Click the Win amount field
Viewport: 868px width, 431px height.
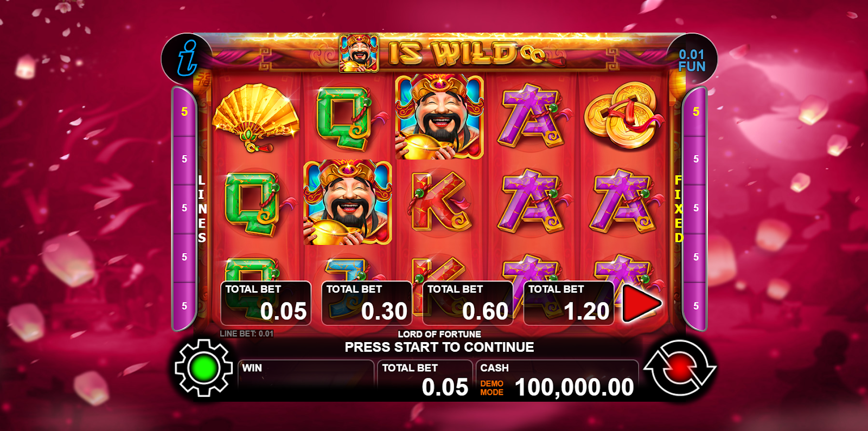(x=306, y=381)
